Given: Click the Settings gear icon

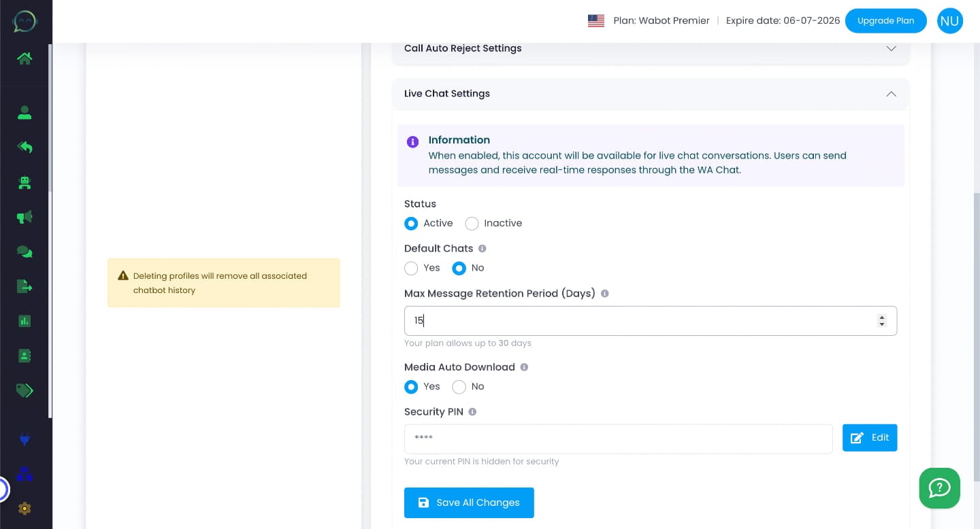Looking at the screenshot, I should tap(24, 509).
